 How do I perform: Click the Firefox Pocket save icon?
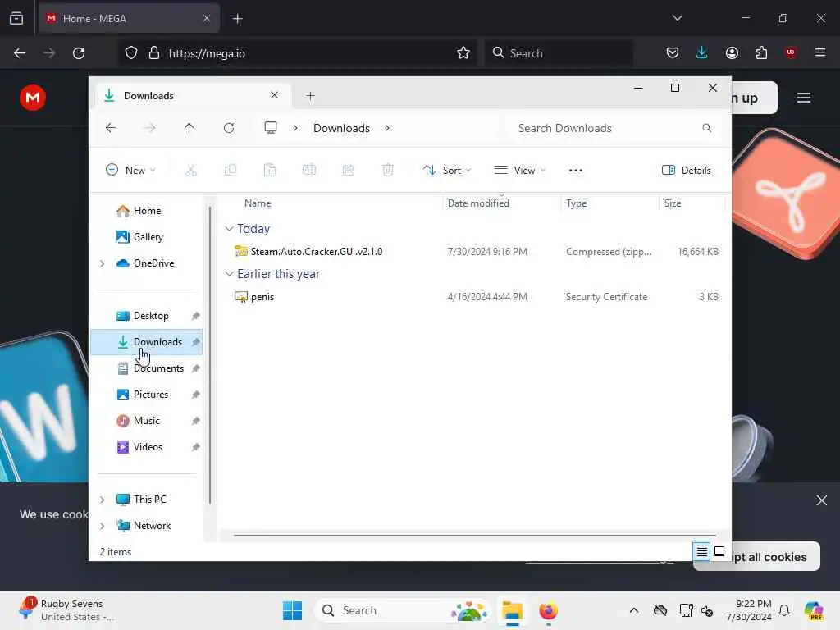tap(673, 52)
